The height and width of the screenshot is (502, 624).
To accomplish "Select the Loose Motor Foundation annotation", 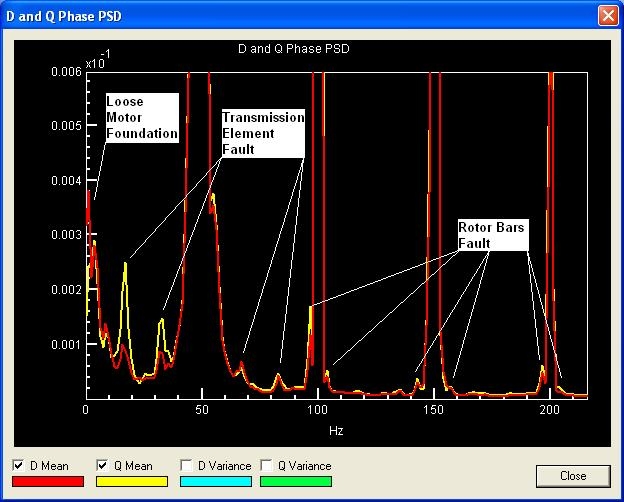I will tap(142, 118).
